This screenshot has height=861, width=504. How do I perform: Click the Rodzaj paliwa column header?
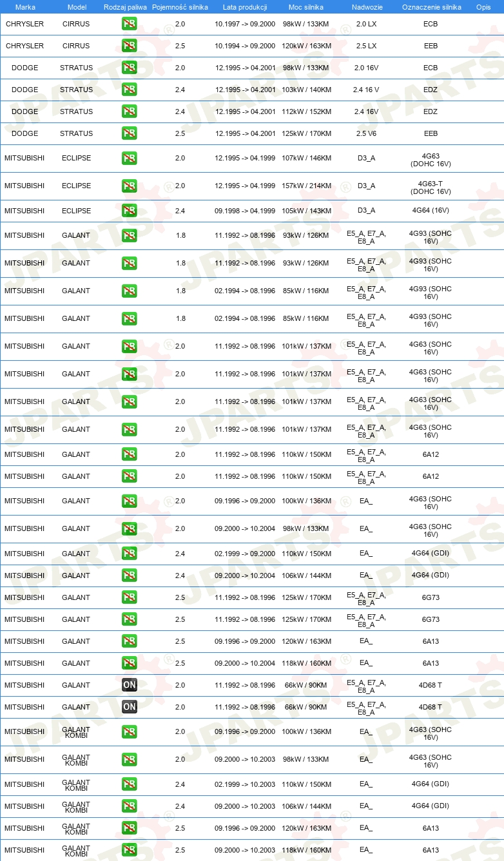click(x=125, y=7)
